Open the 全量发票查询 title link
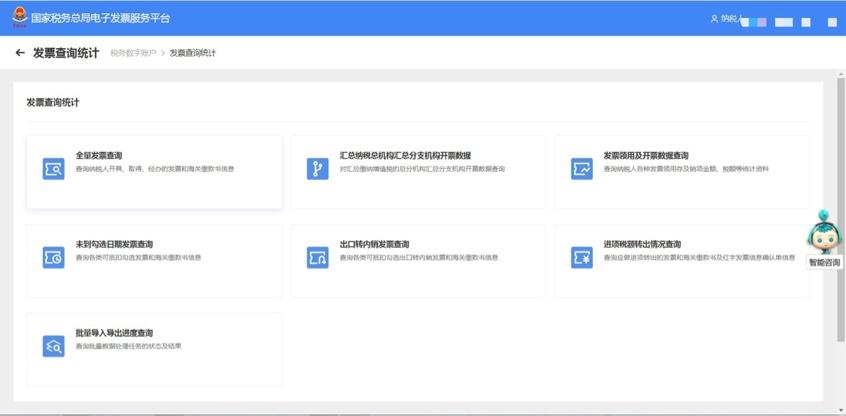The height and width of the screenshot is (416, 846). [99, 156]
